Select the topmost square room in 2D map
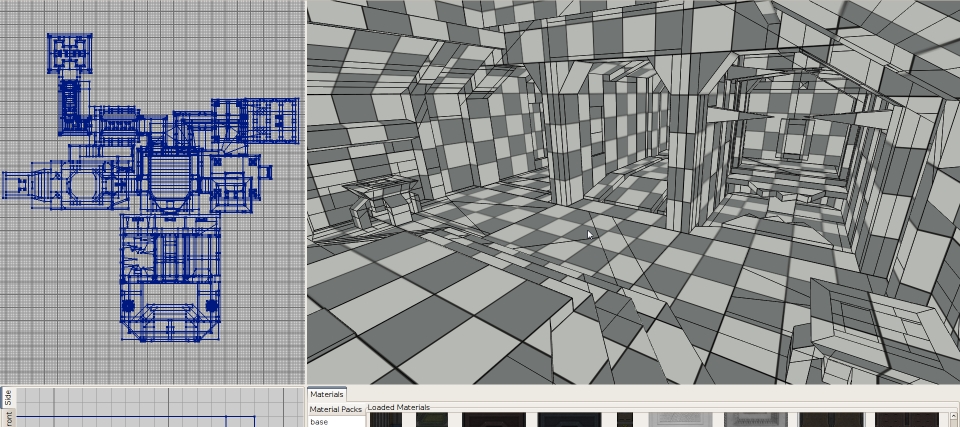The image size is (960, 427). coord(69,52)
